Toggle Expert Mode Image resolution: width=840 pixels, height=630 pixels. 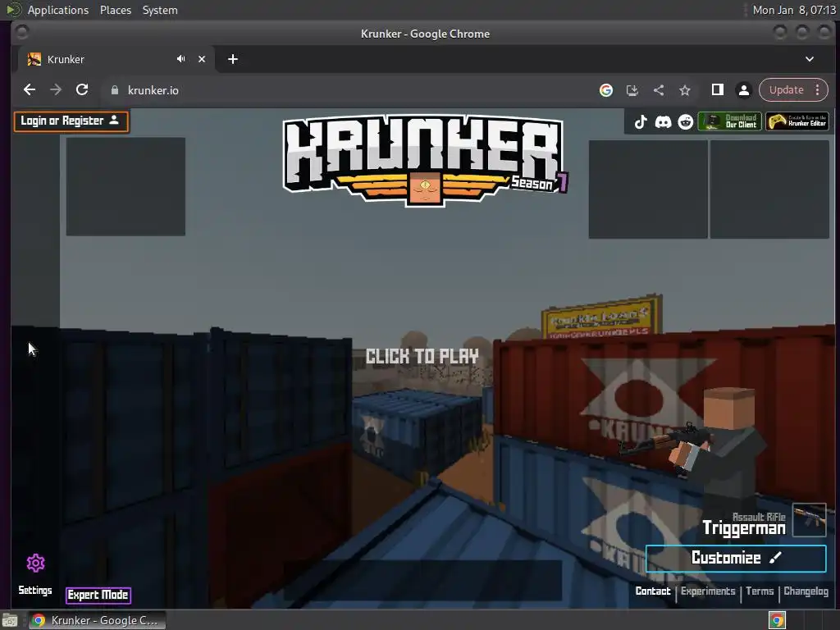click(98, 595)
